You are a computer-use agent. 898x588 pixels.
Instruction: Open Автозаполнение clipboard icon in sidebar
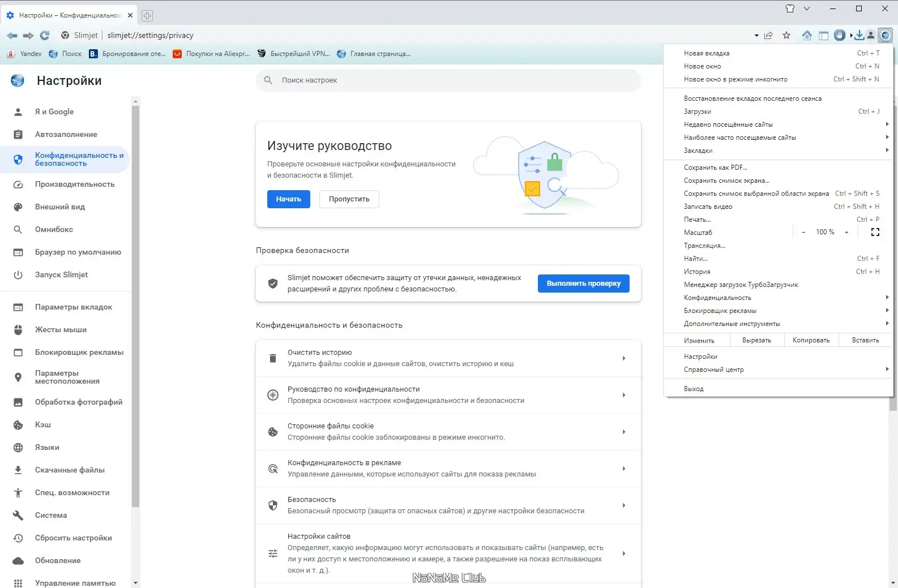[18, 134]
